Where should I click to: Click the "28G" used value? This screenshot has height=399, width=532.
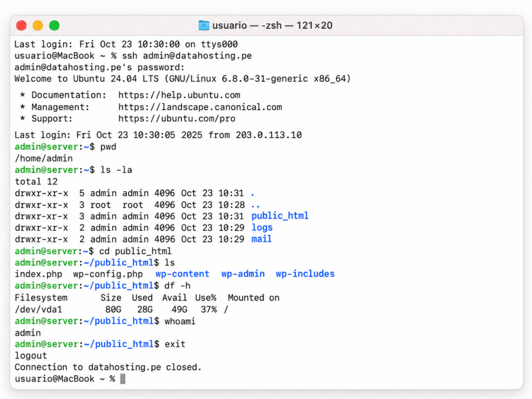click(145, 310)
